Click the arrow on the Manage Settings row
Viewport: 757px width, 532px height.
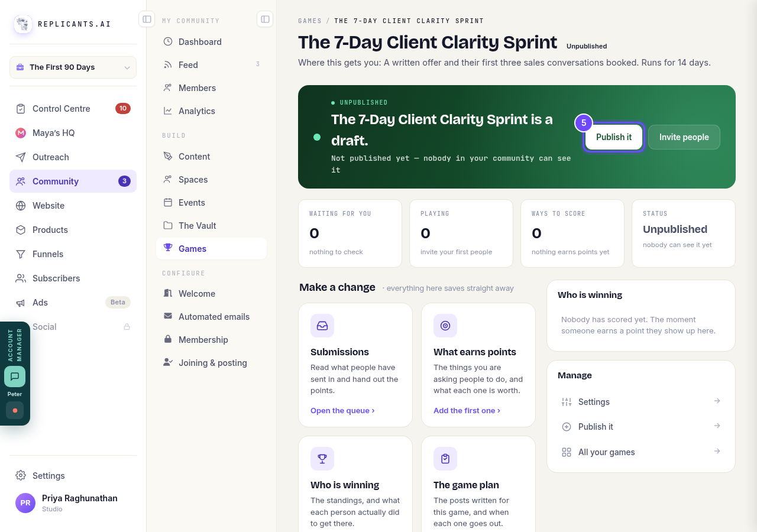(717, 401)
